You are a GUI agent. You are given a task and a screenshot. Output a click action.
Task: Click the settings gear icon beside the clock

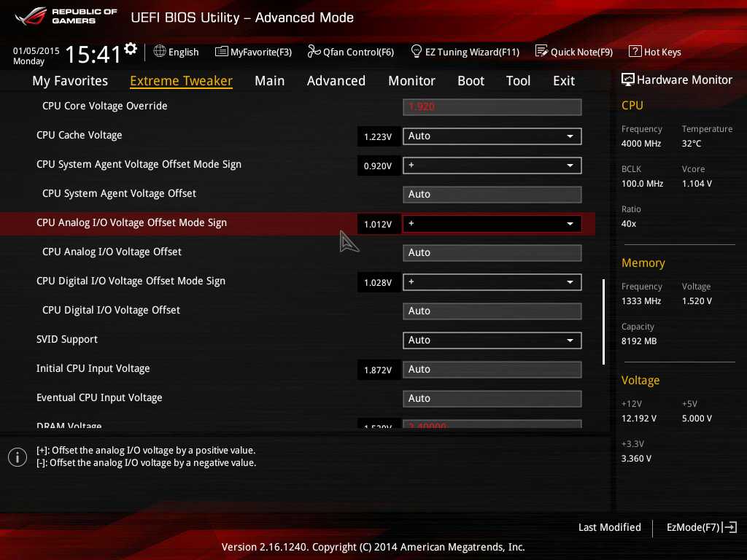click(131, 49)
